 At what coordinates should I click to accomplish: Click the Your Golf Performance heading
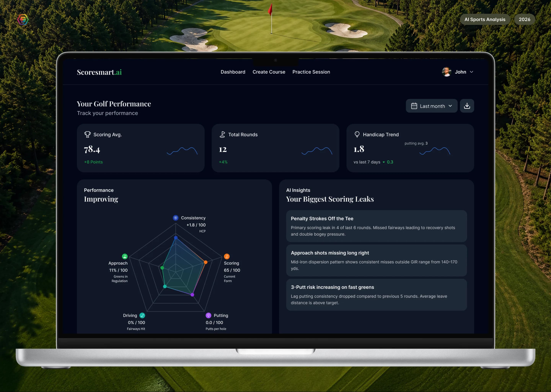[114, 104]
